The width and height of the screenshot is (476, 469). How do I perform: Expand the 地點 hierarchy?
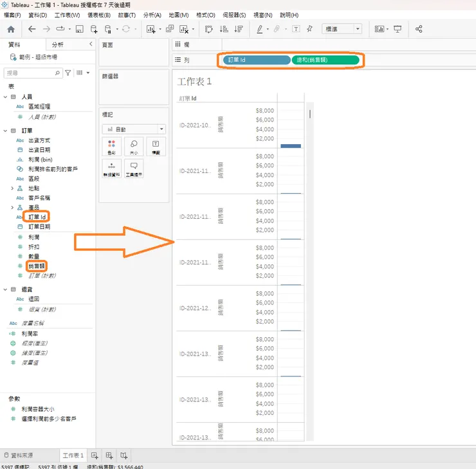click(12, 189)
